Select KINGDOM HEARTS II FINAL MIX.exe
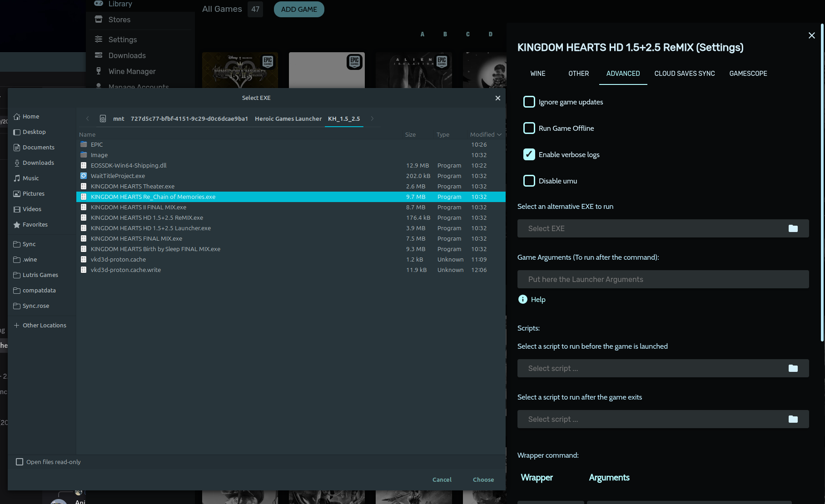Screen dimensions: 825x504 291,208
